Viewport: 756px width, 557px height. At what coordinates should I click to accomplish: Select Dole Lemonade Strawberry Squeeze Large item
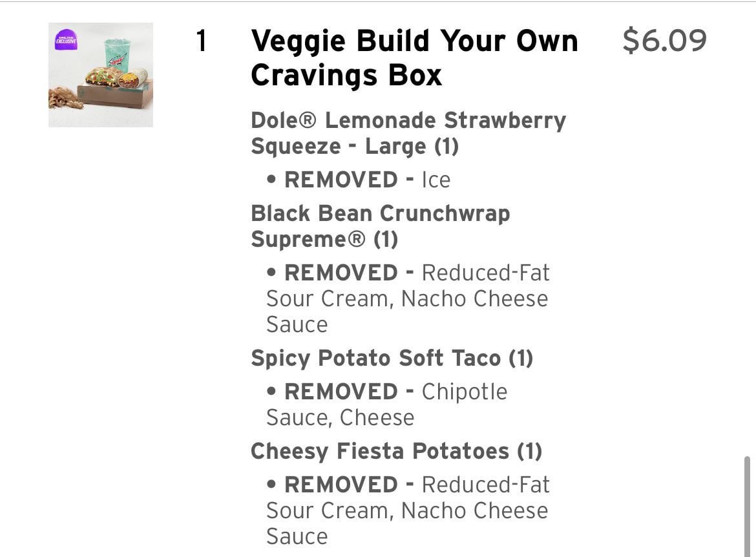[408, 133]
